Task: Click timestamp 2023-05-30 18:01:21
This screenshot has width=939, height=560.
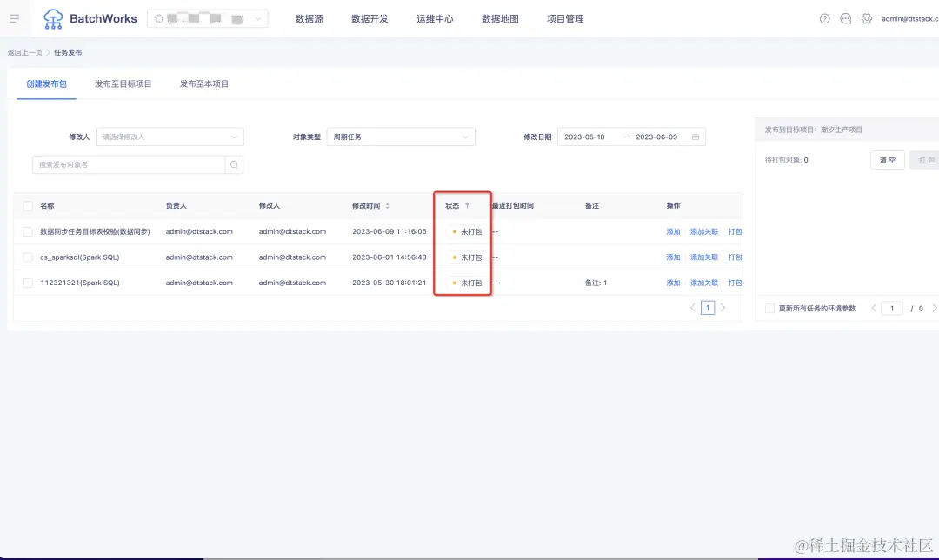Action: pyautogui.click(x=390, y=283)
